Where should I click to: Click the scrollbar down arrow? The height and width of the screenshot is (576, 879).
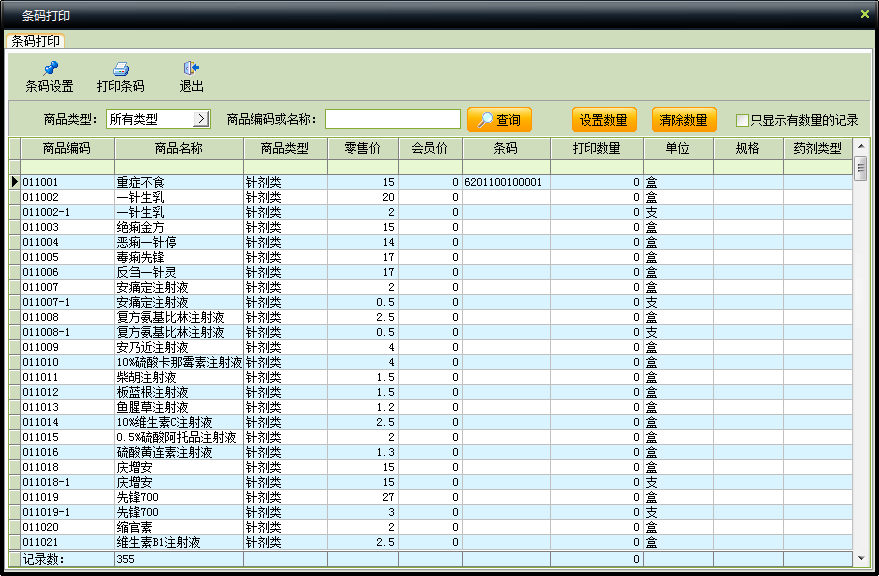[x=861, y=557]
